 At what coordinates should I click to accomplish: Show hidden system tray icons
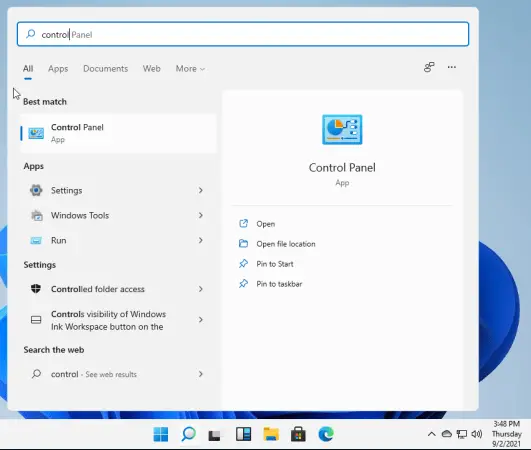pos(431,434)
